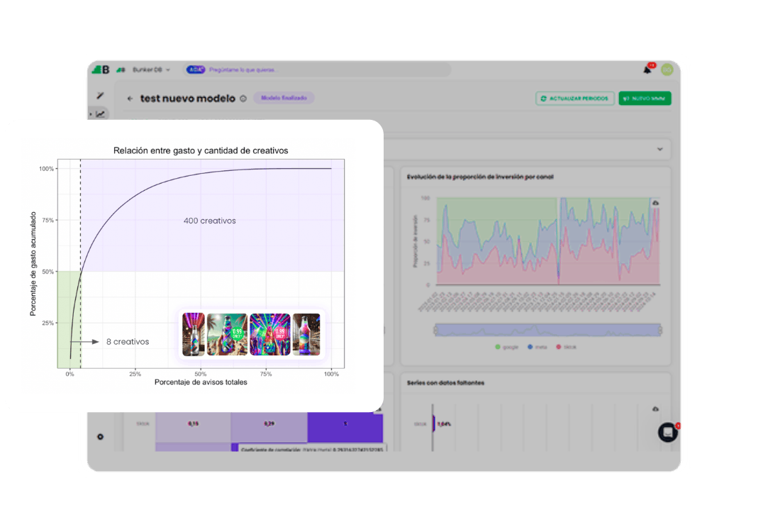Viewport: 768px width, 532px height.
Task: Go back using the arrow beside 'test nuevo modelo'
Action: tap(130, 99)
